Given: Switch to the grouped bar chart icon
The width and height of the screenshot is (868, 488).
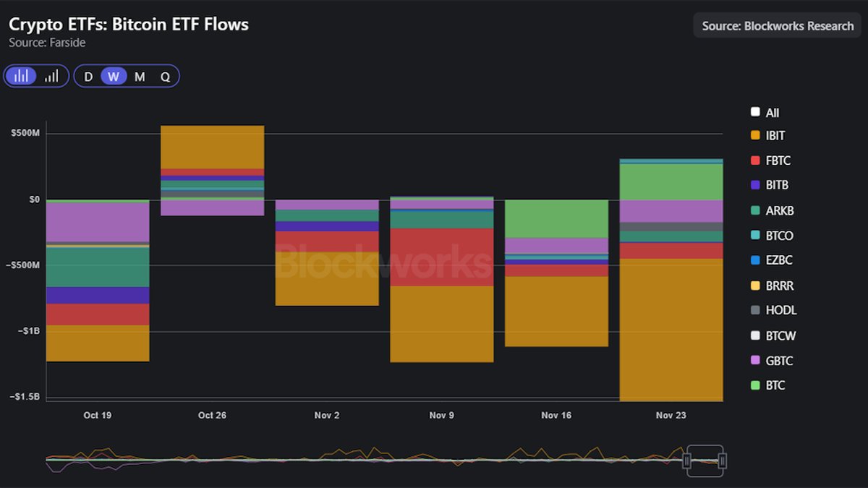Looking at the screenshot, I should (51, 75).
